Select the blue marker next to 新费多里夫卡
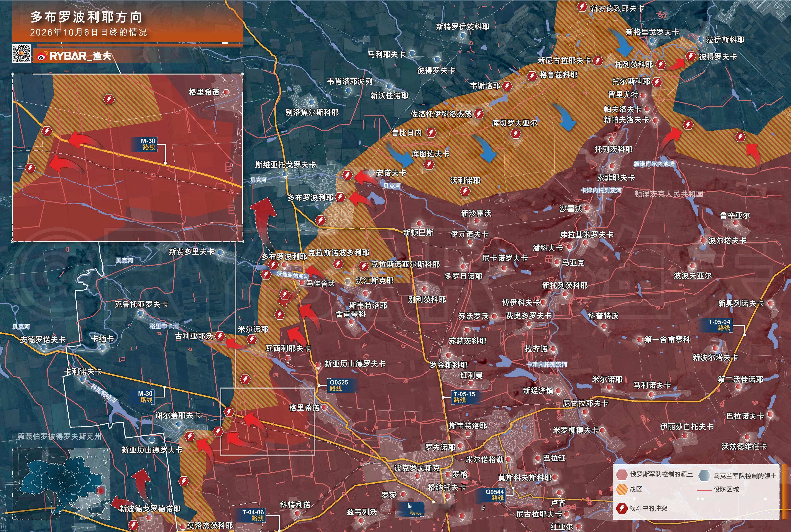The width and height of the screenshot is (791, 532). (x=220, y=252)
